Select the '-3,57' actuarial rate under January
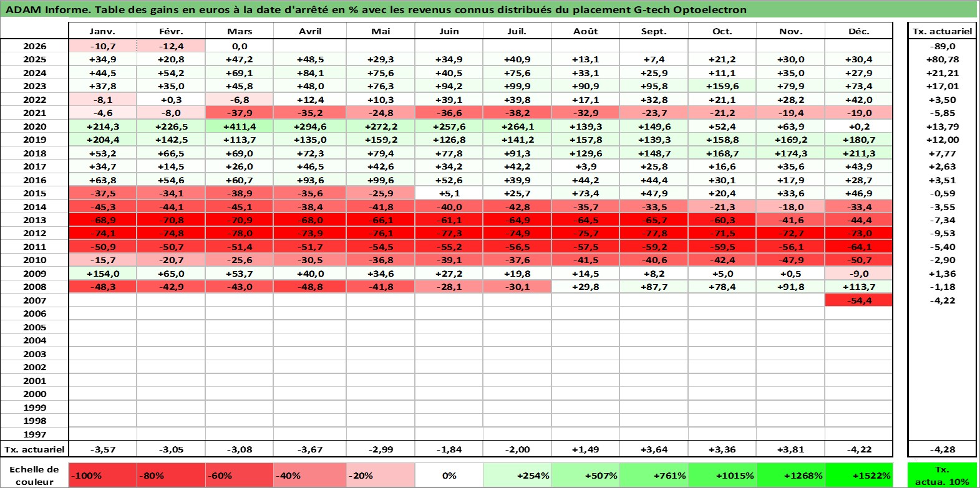The width and height of the screenshot is (980, 488). pos(103,449)
